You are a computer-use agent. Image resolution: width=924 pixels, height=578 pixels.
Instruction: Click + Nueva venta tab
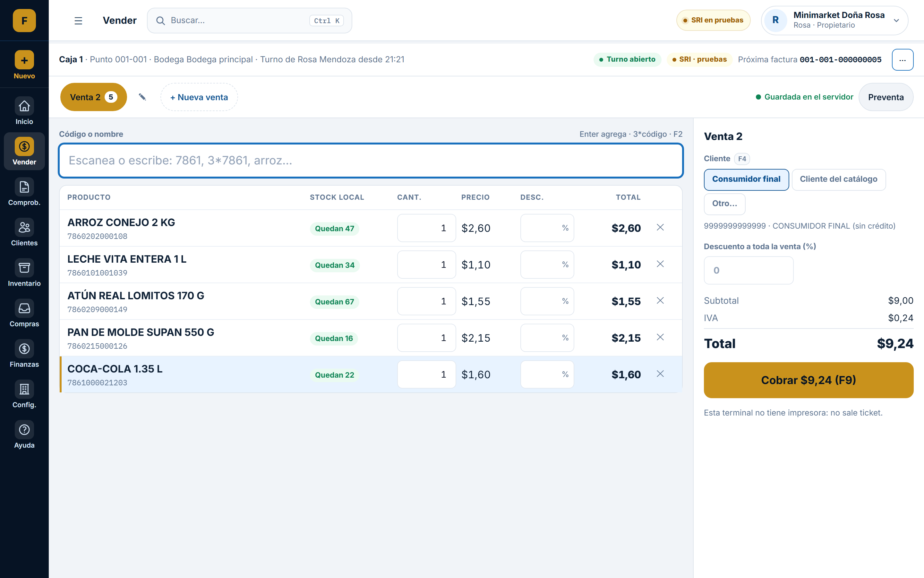(x=199, y=97)
